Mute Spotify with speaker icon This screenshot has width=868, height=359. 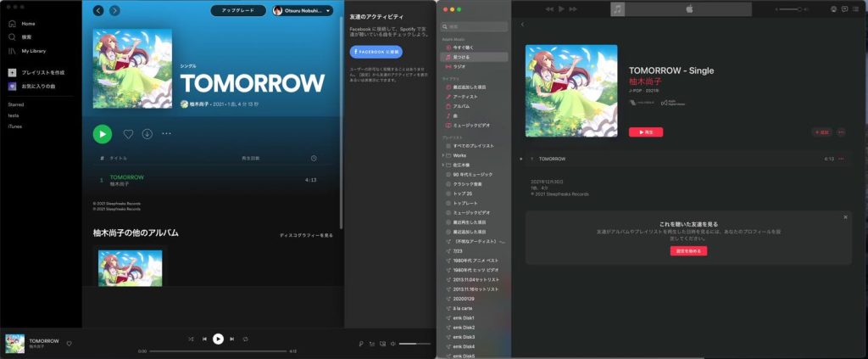(x=392, y=344)
